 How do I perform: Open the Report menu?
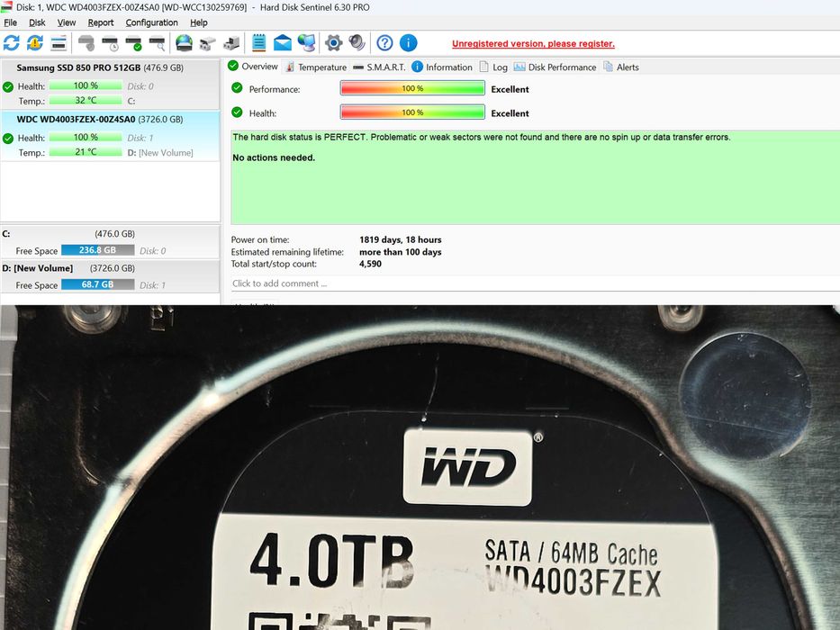[101, 22]
